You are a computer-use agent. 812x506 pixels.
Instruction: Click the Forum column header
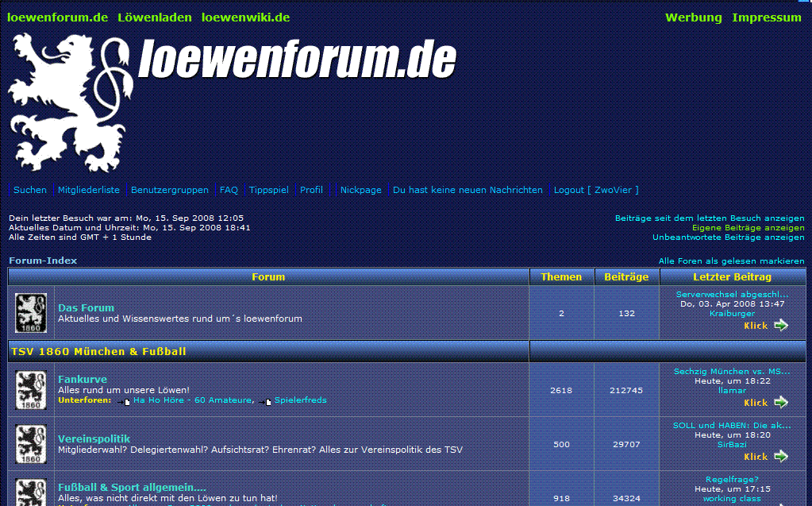(268, 277)
